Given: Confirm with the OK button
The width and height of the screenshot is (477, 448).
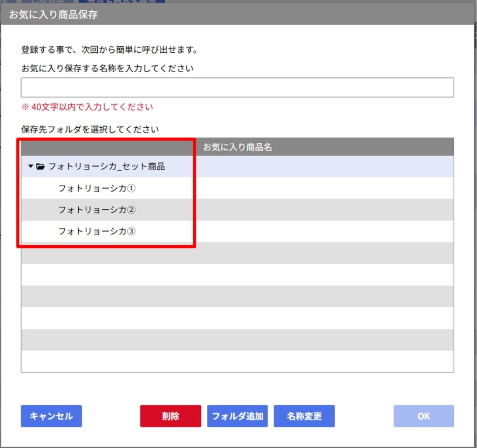Looking at the screenshot, I should coord(423,416).
